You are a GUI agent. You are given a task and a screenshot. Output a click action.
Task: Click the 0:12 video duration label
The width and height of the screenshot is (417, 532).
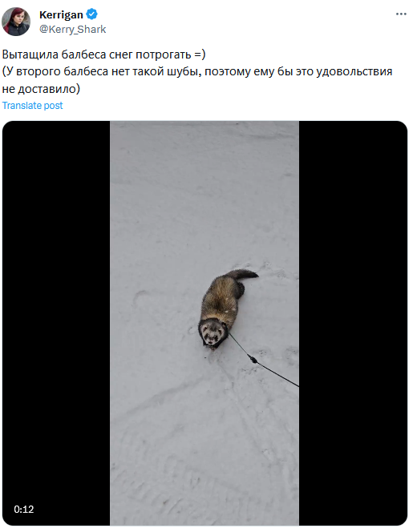coord(24,509)
